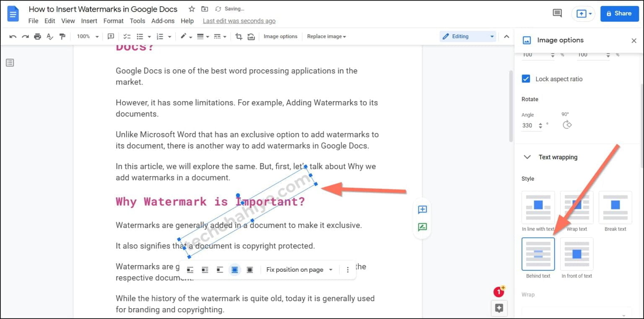The height and width of the screenshot is (319, 644).
Task: Click the Undo icon
Action: click(13, 36)
